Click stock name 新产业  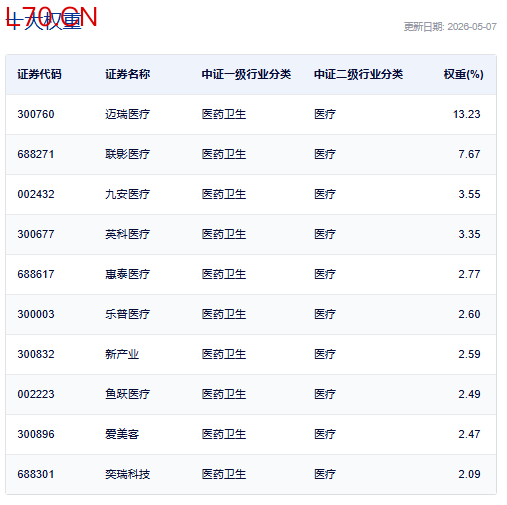coord(122,354)
